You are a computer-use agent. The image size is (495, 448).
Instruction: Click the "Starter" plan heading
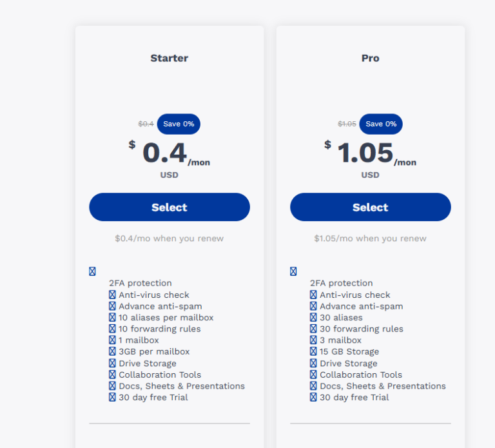click(169, 58)
